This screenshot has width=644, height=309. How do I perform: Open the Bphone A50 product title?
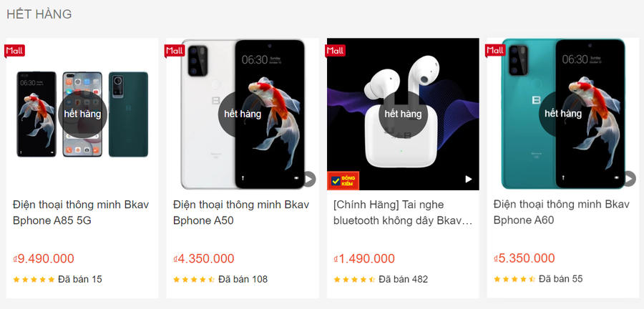[241, 212]
